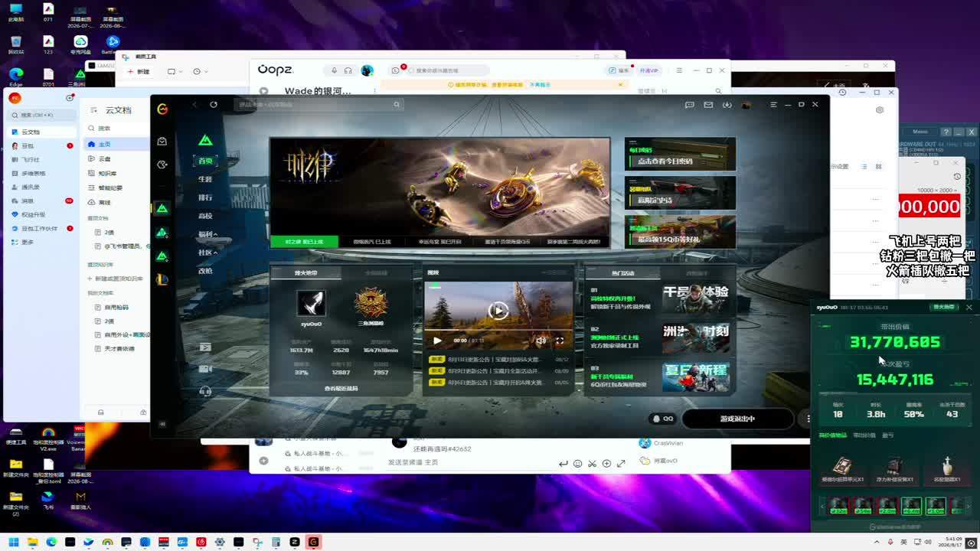The image size is (980, 551).
Task: Click 新建 in the screenshot tool window
Action: click(139, 71)
